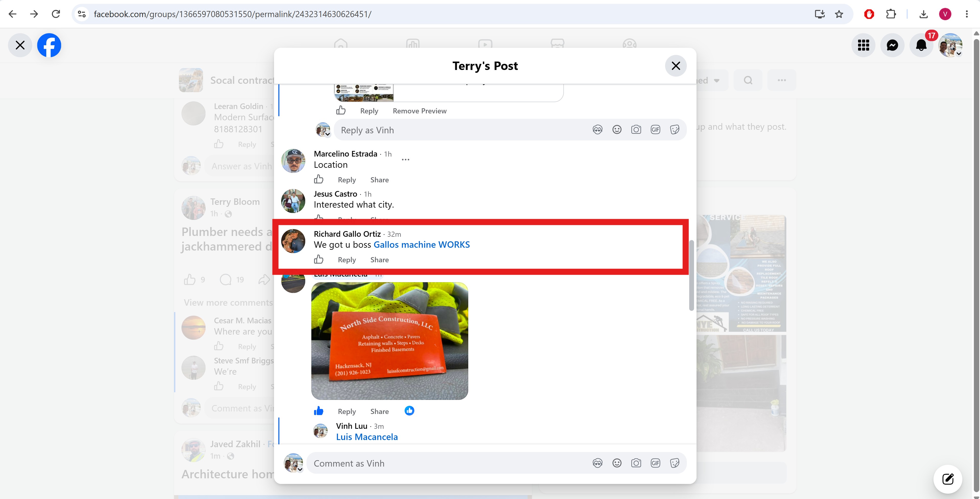This screenshot has height=499, width=980.
Task: Open Gallos machine WORKS link
Action: click(x=421, y=245)
